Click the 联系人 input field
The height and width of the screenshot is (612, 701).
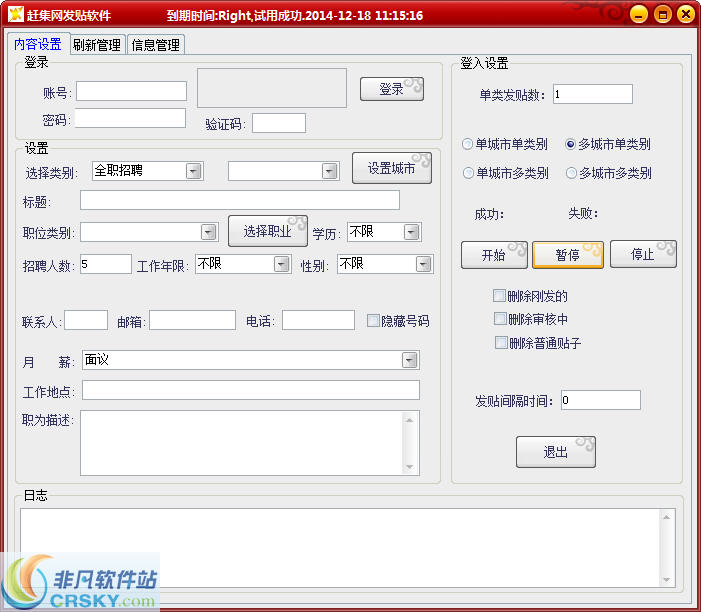tap(86, 320)
